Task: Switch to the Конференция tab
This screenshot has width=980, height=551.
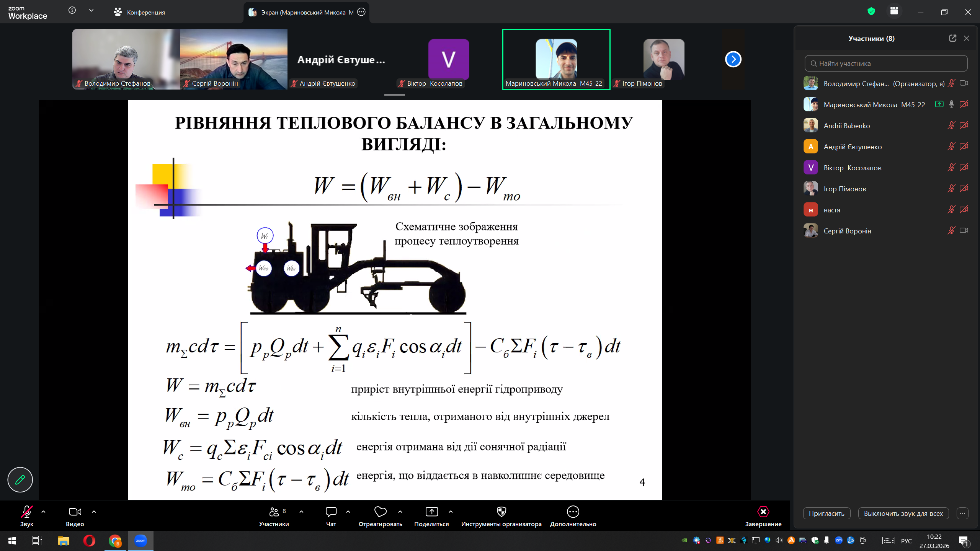Action: click(x=139, y=12)
